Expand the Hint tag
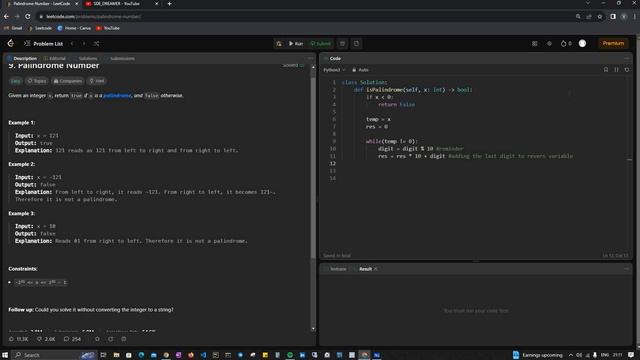The image size is (640, 360). pyautogui.click(x=97, y=81)
